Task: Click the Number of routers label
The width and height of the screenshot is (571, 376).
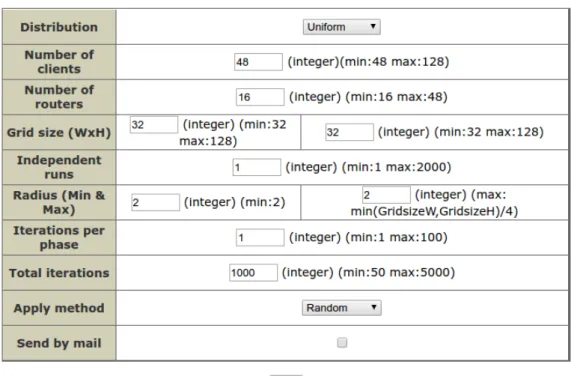Action: pyautogui.click(x=59, y=97)
